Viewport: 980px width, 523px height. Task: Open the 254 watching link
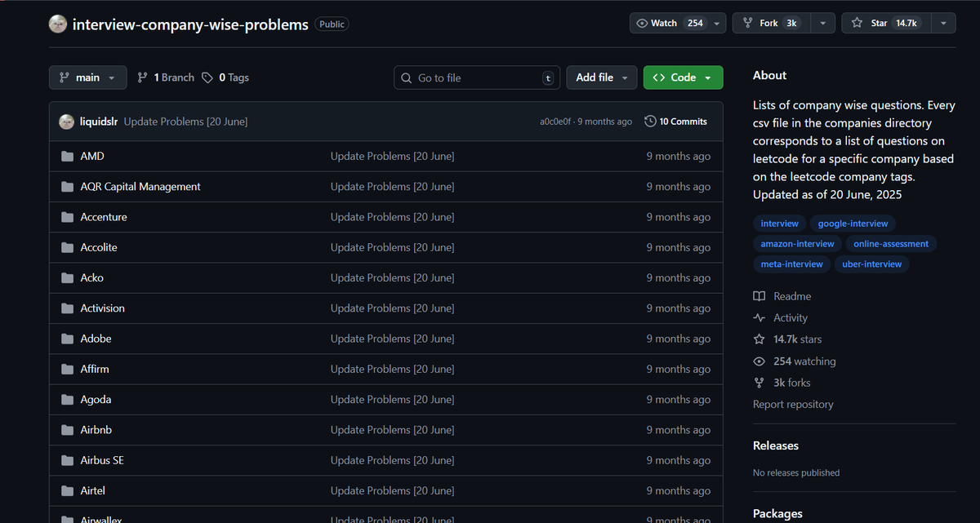(795, 361)
